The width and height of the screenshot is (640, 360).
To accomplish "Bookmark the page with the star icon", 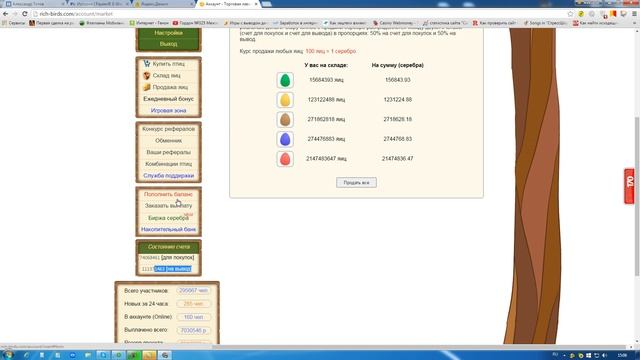I will [x=570, y=14].
